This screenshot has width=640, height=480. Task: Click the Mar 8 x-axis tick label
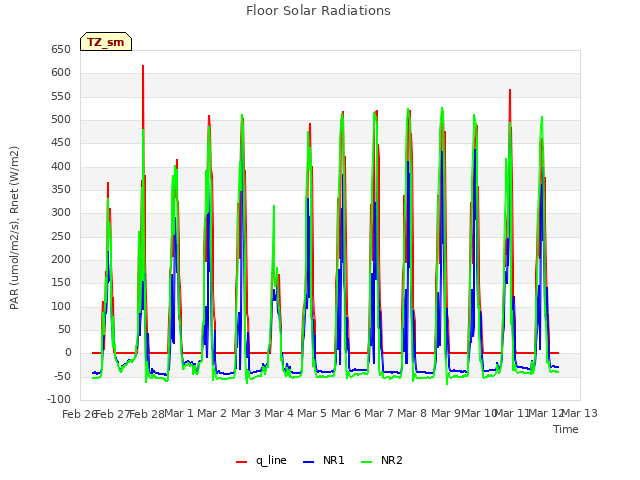(412, 413)
